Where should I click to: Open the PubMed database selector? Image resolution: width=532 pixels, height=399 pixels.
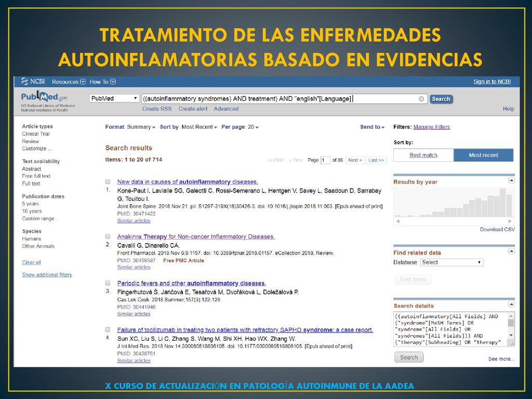point(114,98)
